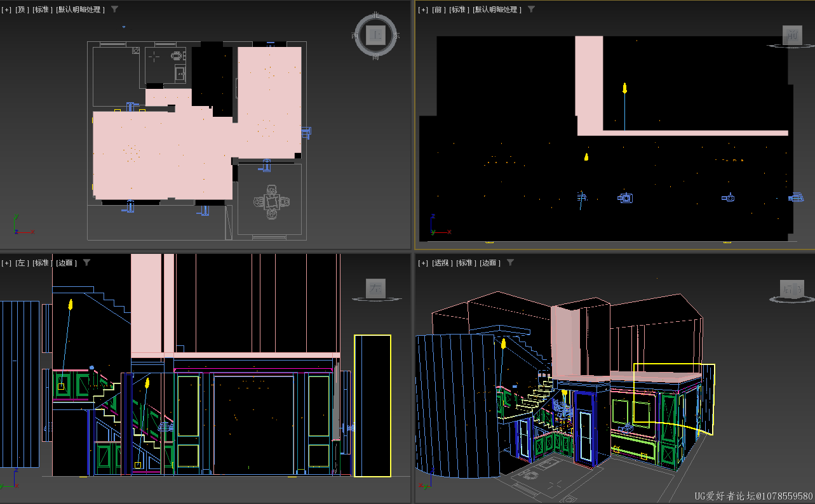Select the lower yellow light in Front viewport
815x504 pixels.
click(x=586, y=156)
